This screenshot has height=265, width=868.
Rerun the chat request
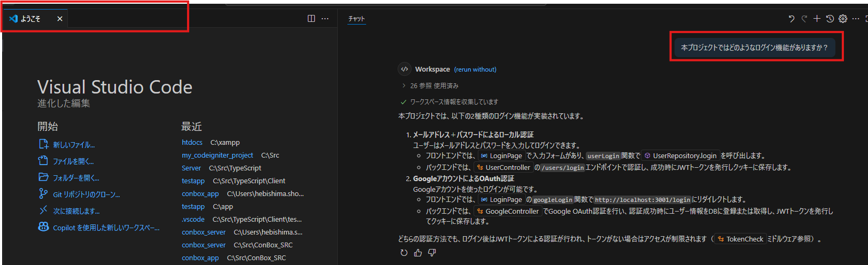[x=404, y=253]
